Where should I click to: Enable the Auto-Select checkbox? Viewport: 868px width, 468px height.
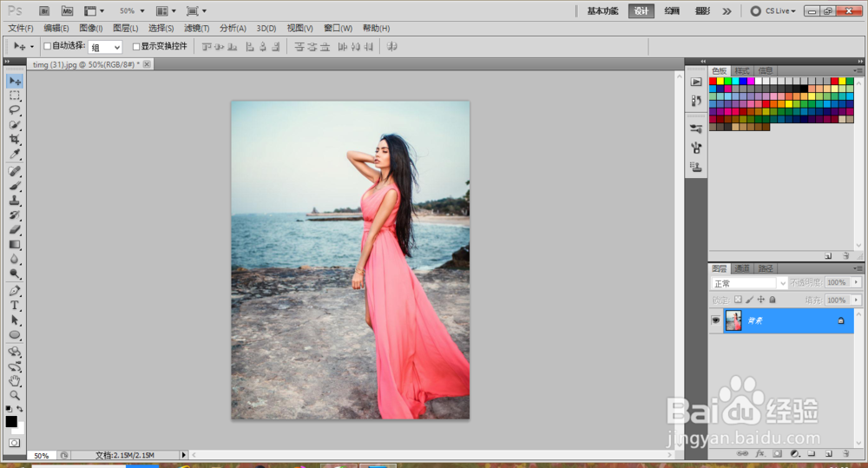pyautogui.click(x=48, y=46)
